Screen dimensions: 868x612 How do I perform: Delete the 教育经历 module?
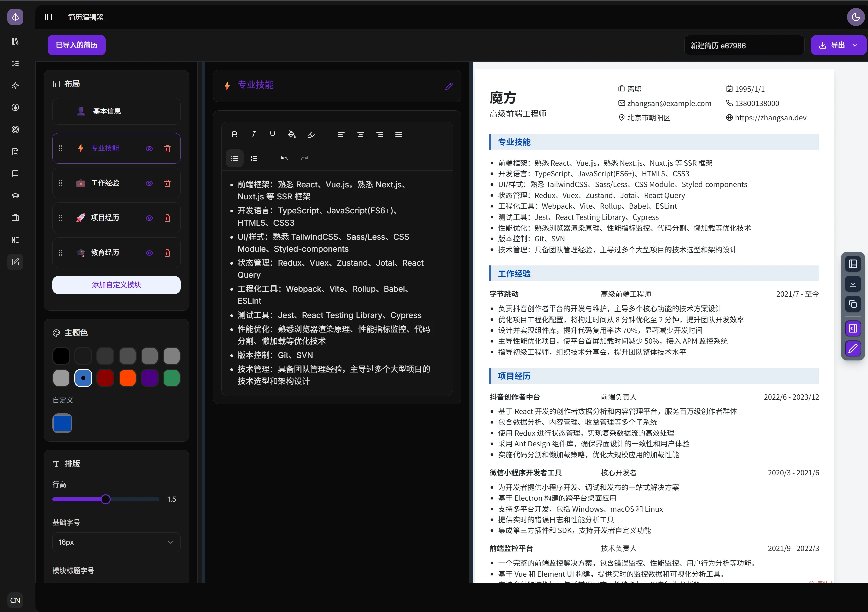tap(167, 253)
